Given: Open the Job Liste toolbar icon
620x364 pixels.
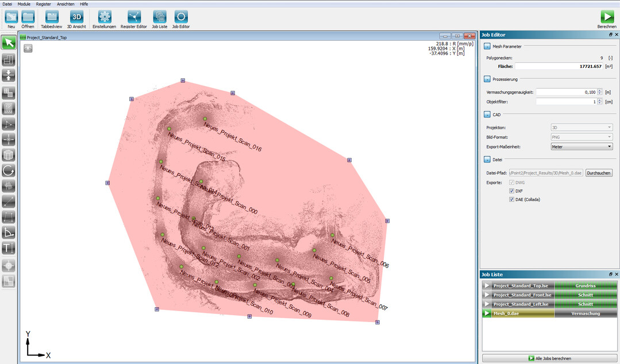Looking at the screenshot, I should click(x=160, y=17).
